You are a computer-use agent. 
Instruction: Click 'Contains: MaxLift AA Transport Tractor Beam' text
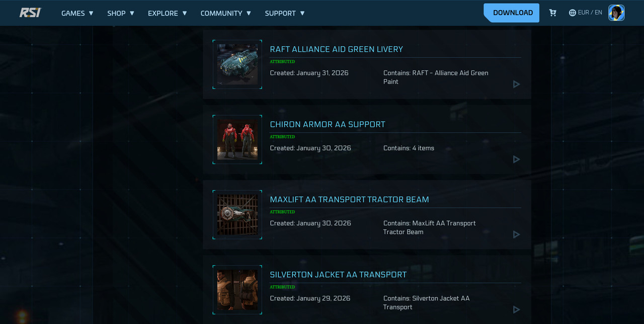coord(430,227)
